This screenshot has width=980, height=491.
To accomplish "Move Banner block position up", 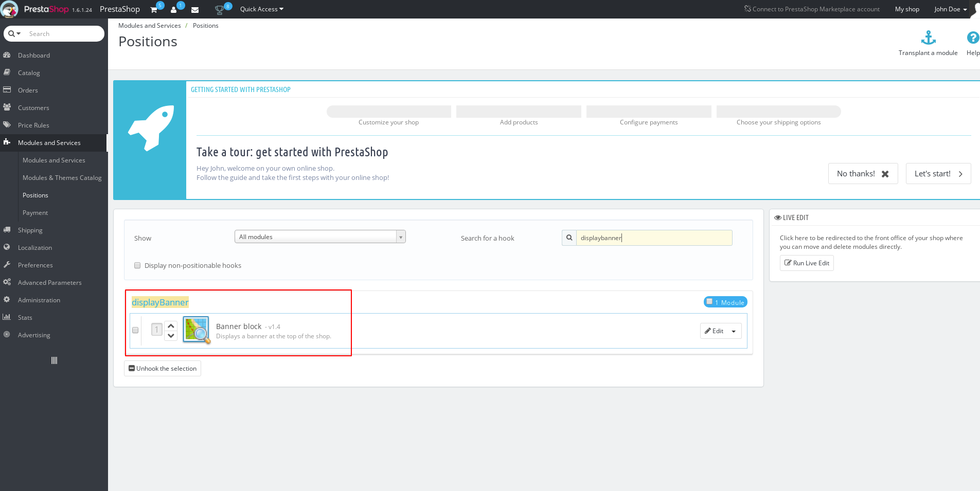I will click(171, 326).
